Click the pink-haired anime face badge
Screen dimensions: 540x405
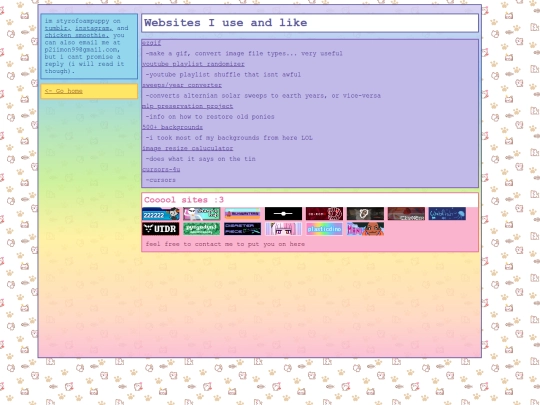coord(283,229)
